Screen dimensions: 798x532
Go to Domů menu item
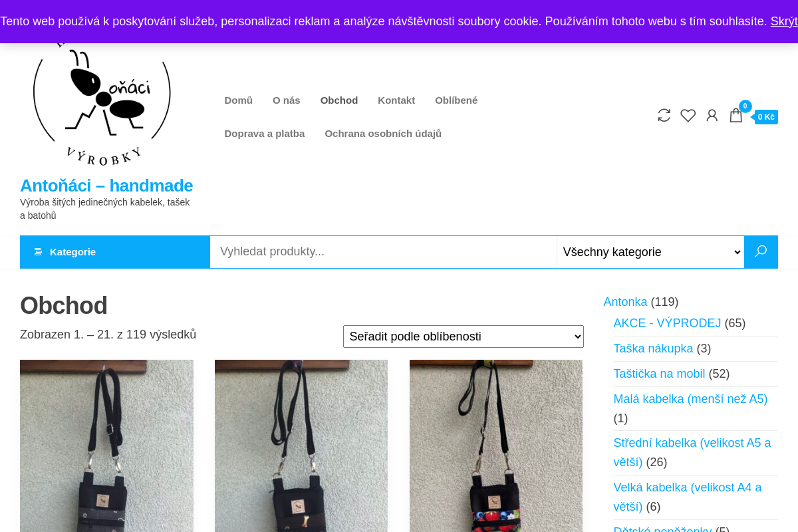pos(238,100)
